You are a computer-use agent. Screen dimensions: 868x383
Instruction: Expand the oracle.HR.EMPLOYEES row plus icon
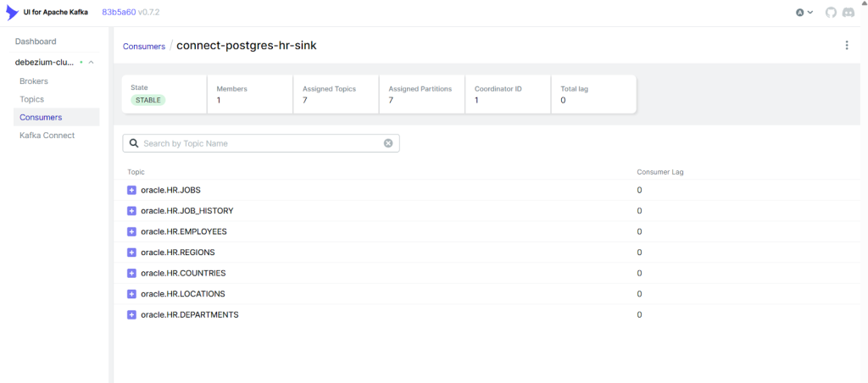[131, 231]
